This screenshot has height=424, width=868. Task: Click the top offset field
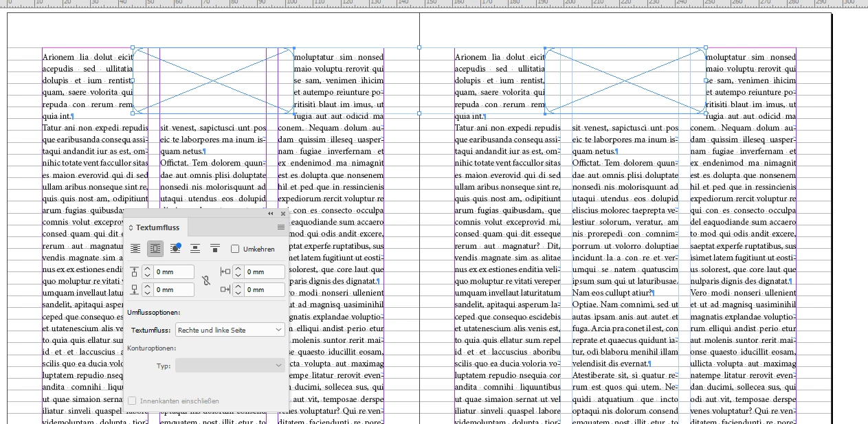pyautogui.click(x=173, y=272)
